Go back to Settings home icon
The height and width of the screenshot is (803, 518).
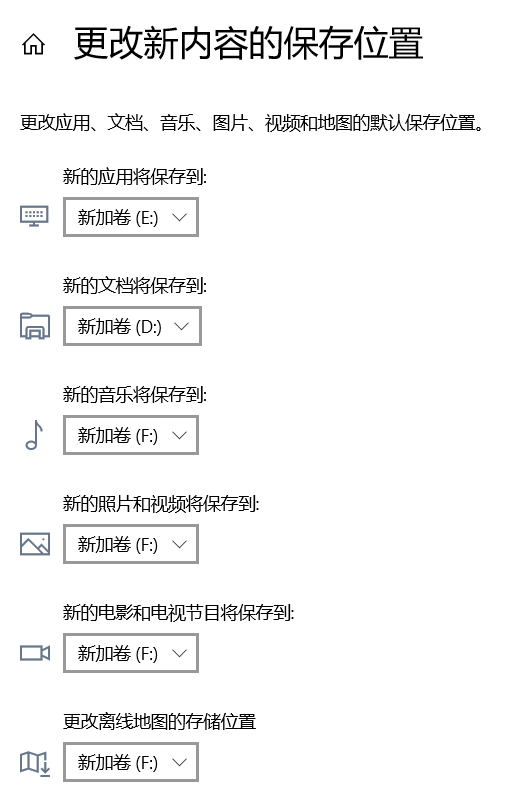[x=33, y=44]
